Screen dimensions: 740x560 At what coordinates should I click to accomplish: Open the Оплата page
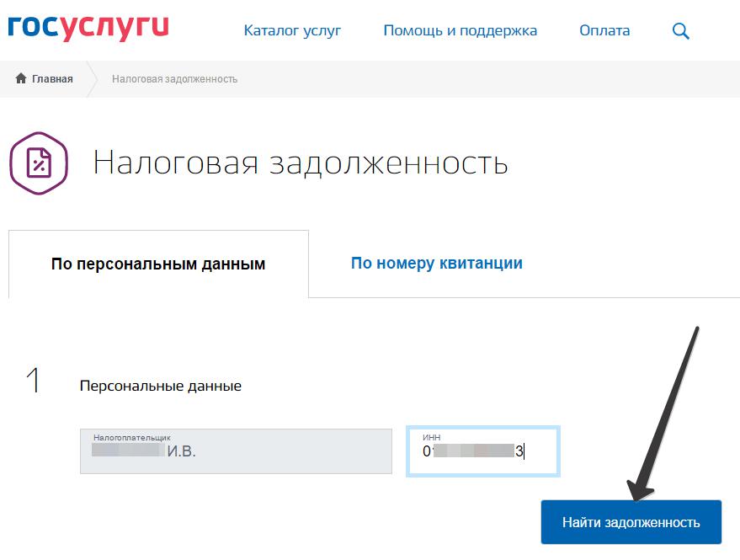(x=604, y=30)
